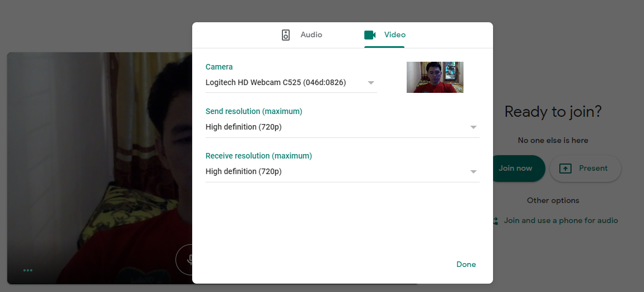Viewport: 644px width, 292px height.
Task: Click the Other options text
Action: [553, 201]
